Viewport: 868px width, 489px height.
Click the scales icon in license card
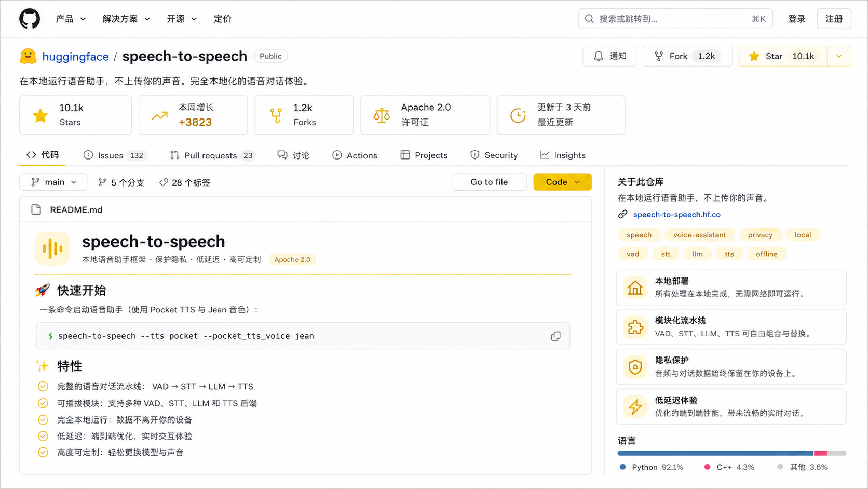point(382,115)
